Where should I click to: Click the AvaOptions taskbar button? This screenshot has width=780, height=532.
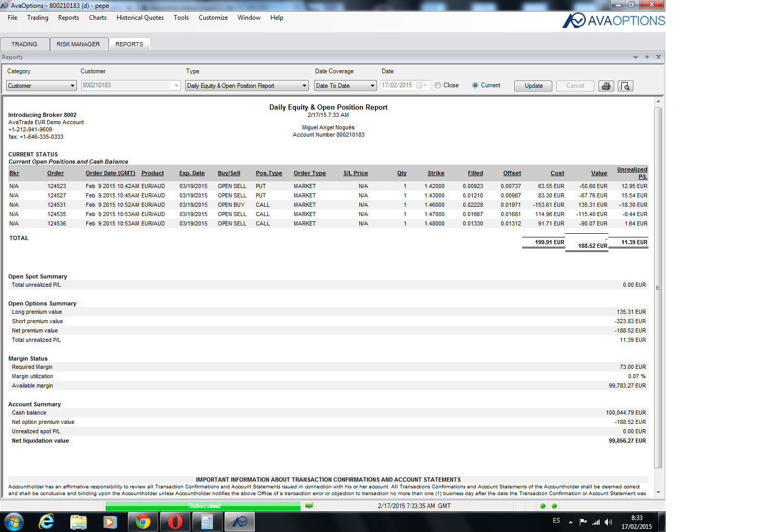tap(240, 522)
